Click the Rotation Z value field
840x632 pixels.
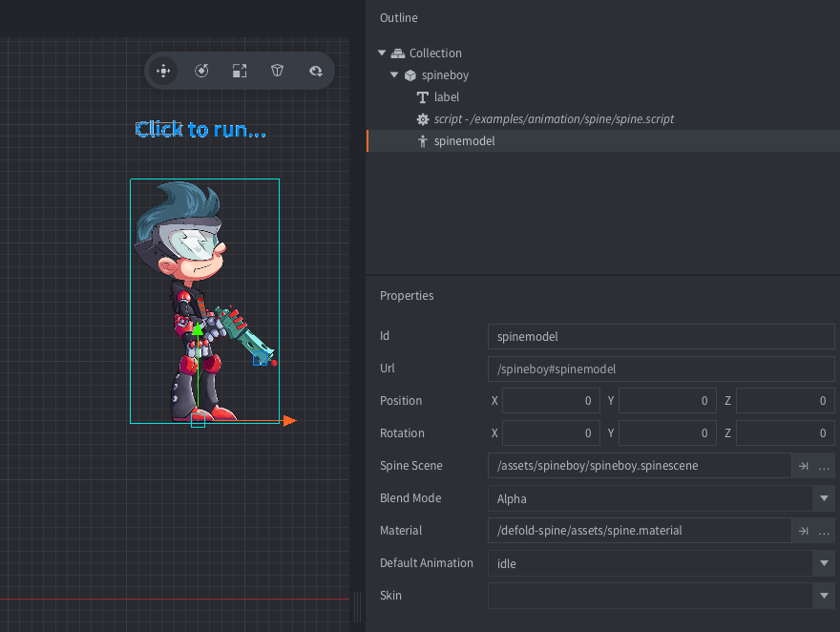[x=785, y=433]
